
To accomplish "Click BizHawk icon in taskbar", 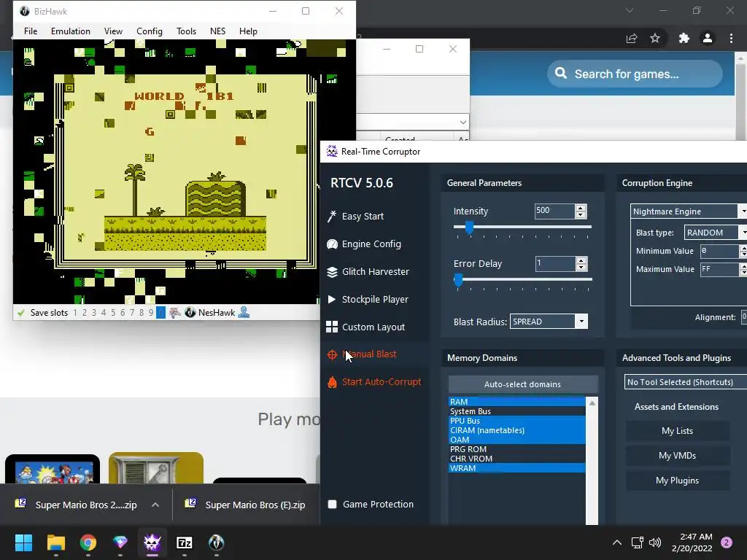I will pos(216,542).
